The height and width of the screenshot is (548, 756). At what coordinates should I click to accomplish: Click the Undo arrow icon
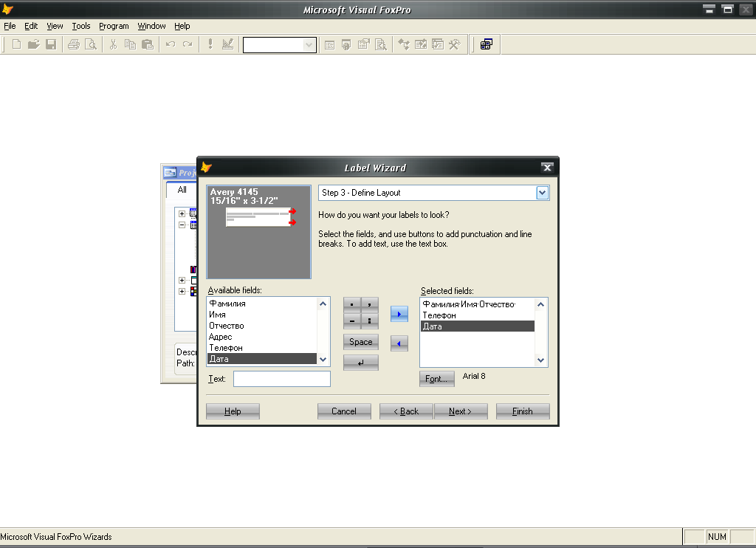(x=171, y=45)
